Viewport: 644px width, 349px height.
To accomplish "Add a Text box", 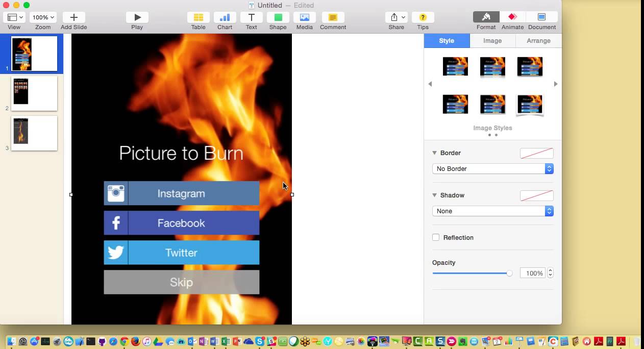I will click(x=252, y=17).
